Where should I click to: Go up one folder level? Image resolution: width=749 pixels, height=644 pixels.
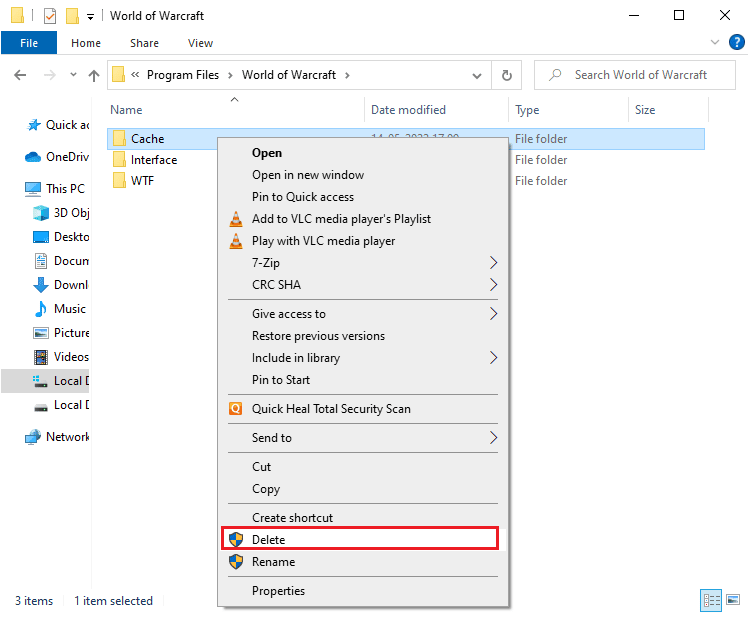pyautogui.click(x=94, y=75)
